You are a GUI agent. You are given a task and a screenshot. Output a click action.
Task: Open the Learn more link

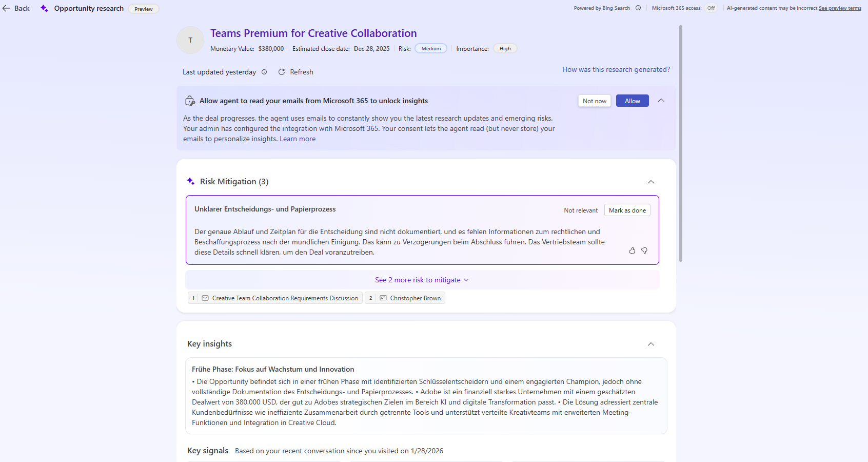(x=298, y=139)
